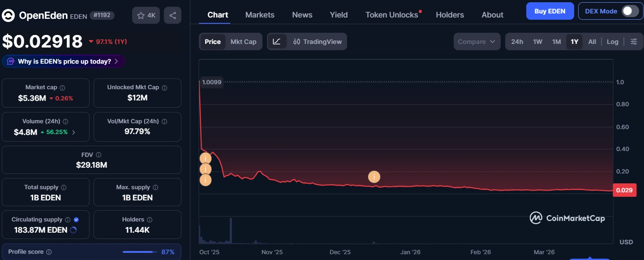Open the Token Unlocks tab

[x=391, y=14]
